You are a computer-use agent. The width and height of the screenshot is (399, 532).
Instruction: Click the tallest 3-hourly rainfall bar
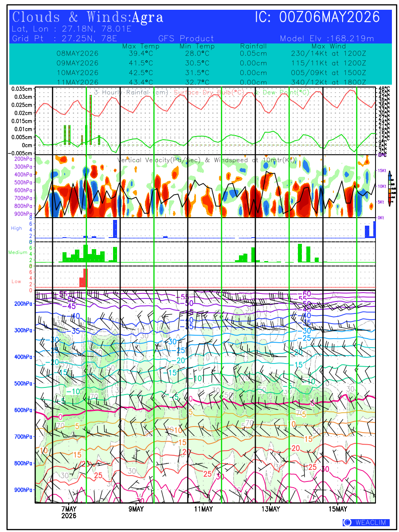click(x=90, y=120)
